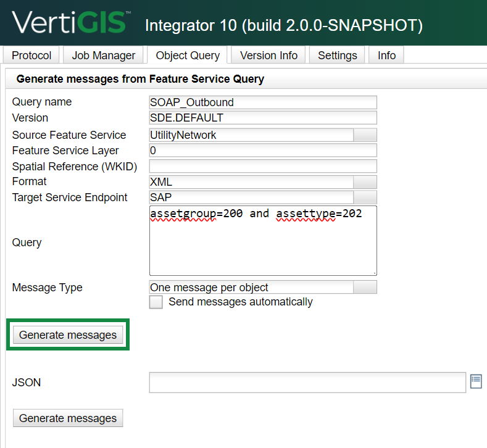The image size is (487, 448).
Task: Open the Message Type dropdown
Action: pos(365,287)
